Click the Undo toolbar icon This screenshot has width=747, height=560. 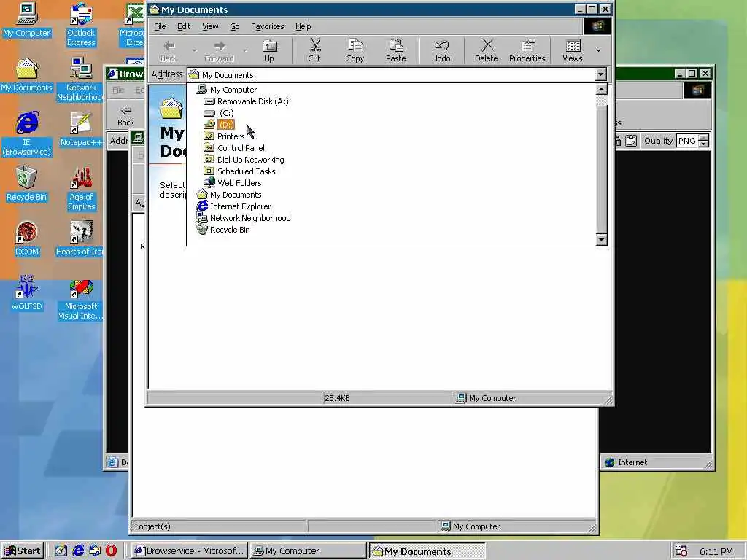441,50
